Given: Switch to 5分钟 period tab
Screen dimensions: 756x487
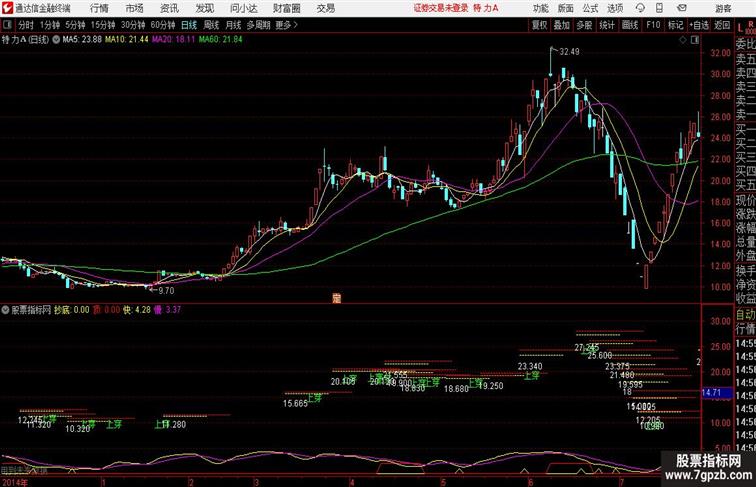Looking at the screenshot, I should pos(75,25).
